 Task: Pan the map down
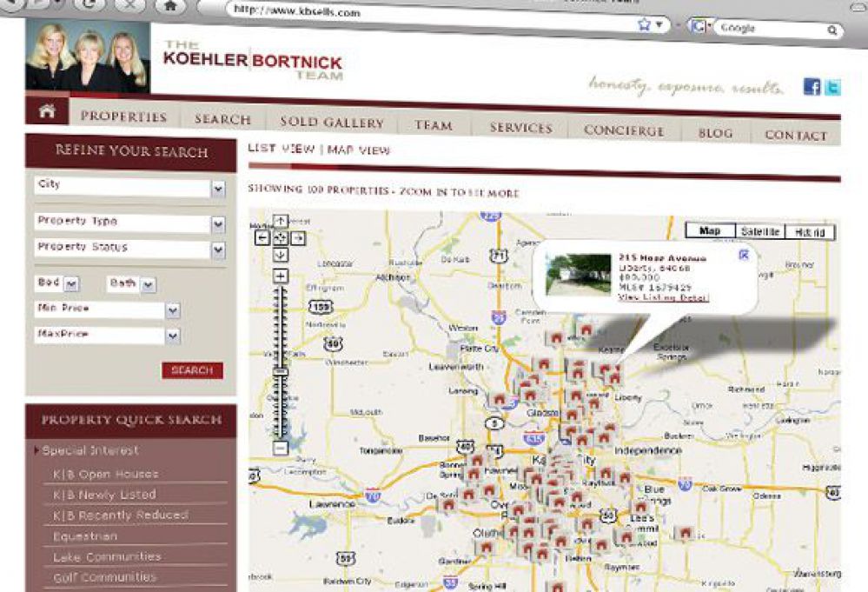click(281, 255)
